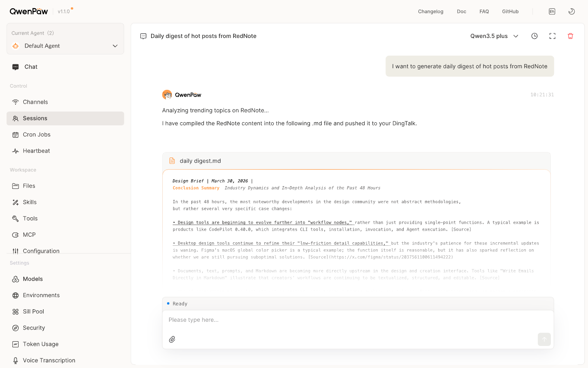588x368 pixels.
Task: Open the Default Agent dropdown
Action: tap(65, 46)
